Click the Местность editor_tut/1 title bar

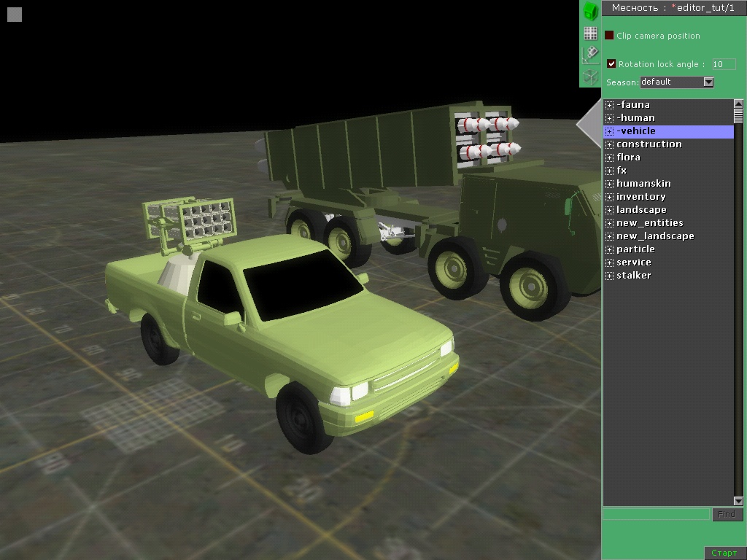pos(673,7)
